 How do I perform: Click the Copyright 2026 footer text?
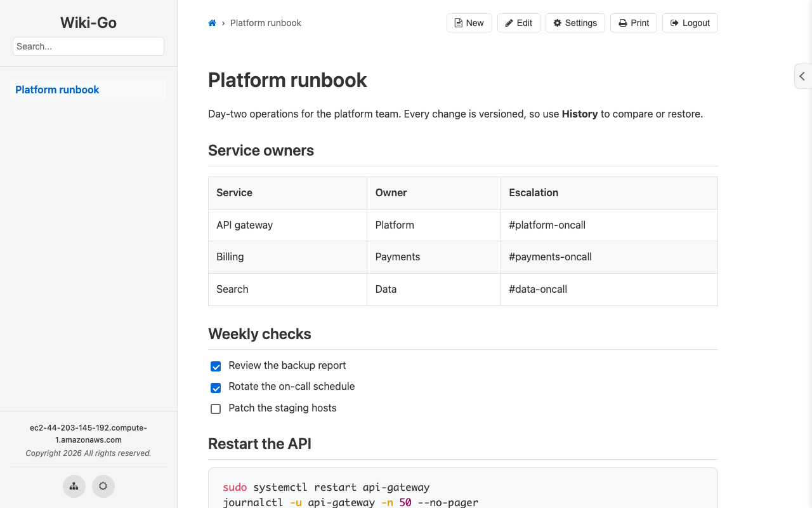coord(88,453)
